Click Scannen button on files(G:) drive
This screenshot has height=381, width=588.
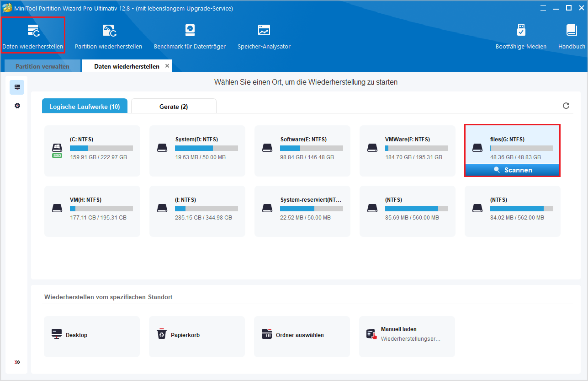pyautogui.click(x=513, y=170)
